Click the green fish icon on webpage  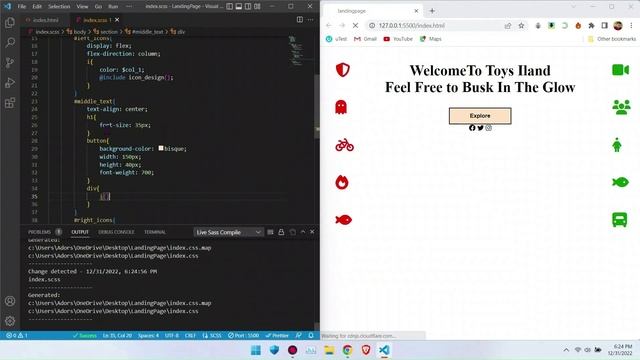tap(620, 182)
